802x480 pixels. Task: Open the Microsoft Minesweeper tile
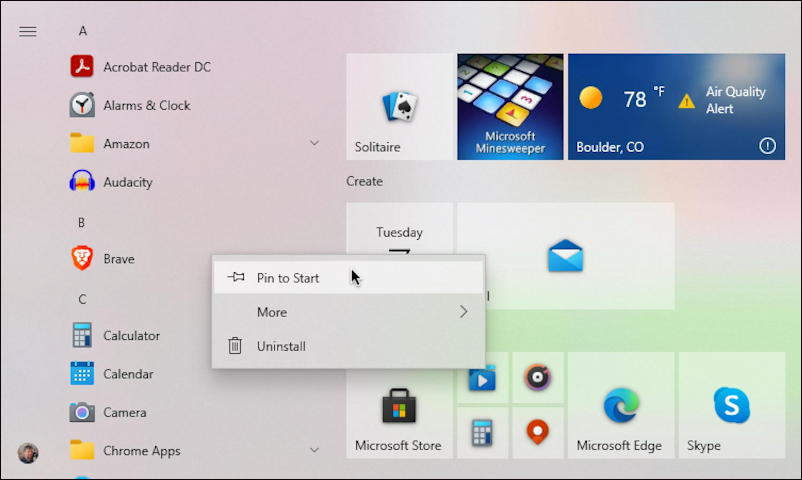510,107
